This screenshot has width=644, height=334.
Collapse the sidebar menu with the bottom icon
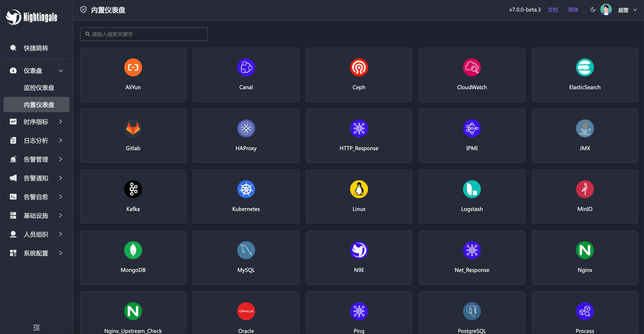pyautogui.click(x=36, y=327)
